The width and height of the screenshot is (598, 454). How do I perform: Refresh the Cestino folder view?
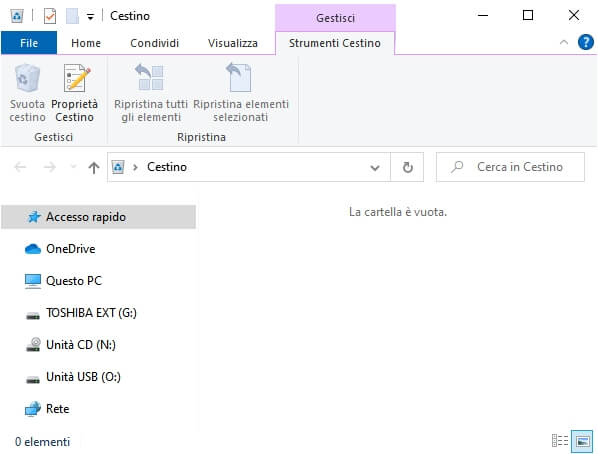pyautogui.click(x=407, y=167)
